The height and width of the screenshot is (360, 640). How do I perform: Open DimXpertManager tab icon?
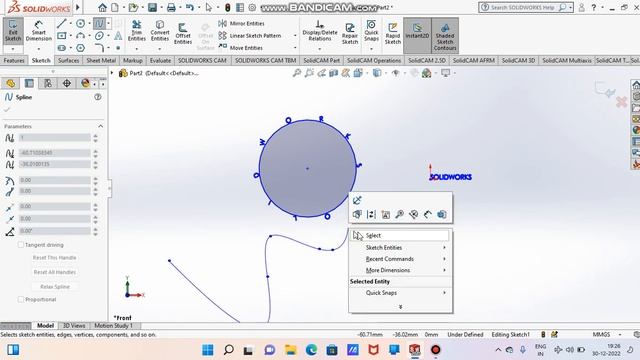pyautogui.click(x=67, y=83)
